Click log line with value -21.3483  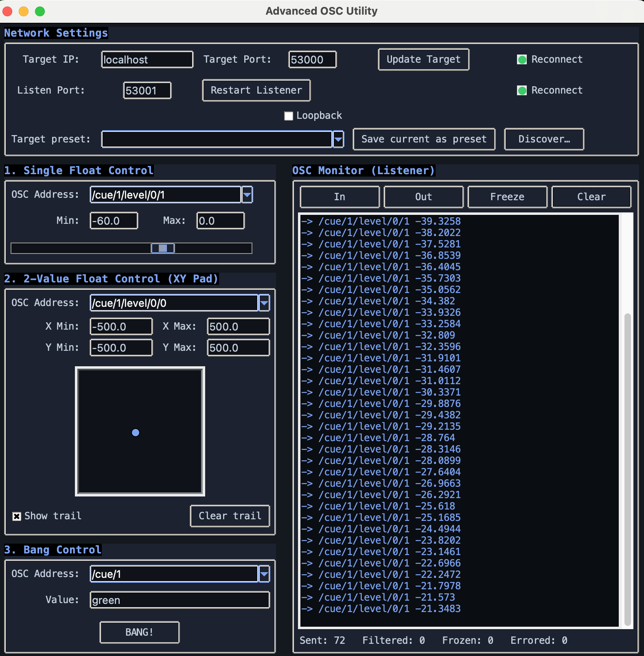coord(381,609)
